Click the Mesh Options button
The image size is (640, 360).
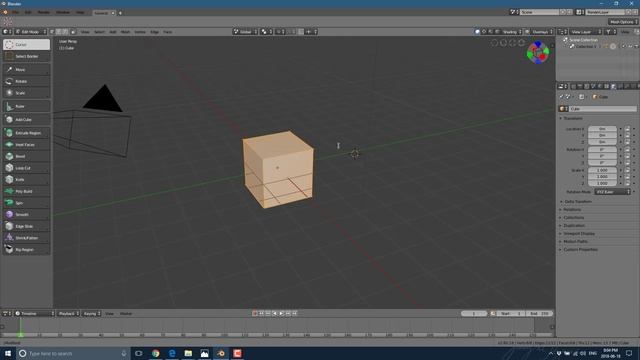(x=623, y=22)
